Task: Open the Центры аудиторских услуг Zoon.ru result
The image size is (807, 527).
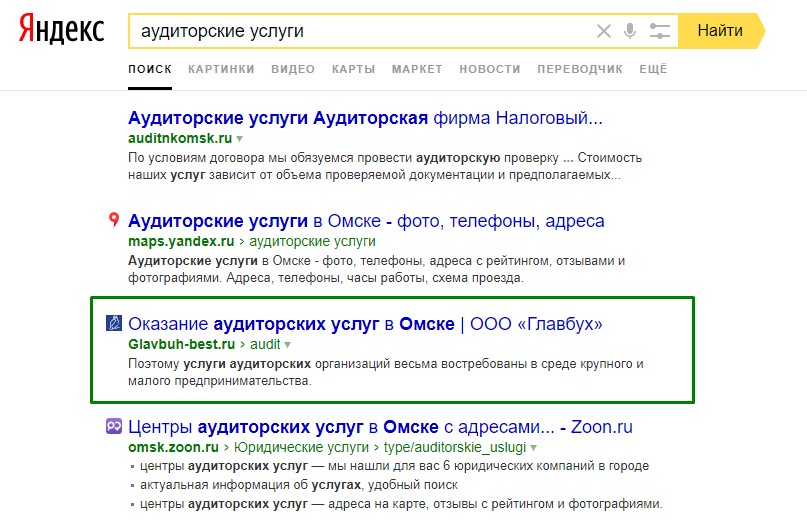Action: pyautogui.click(x=380, y=427)
